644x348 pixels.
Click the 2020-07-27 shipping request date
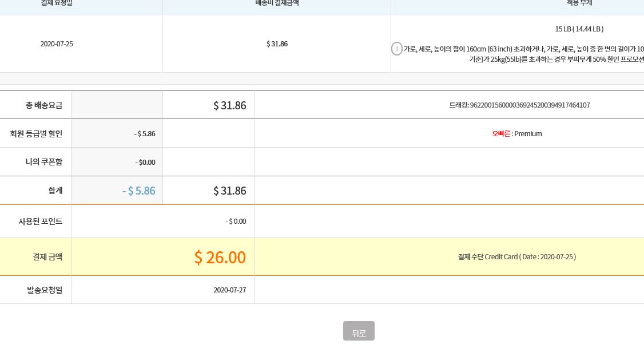coord(229,290)
